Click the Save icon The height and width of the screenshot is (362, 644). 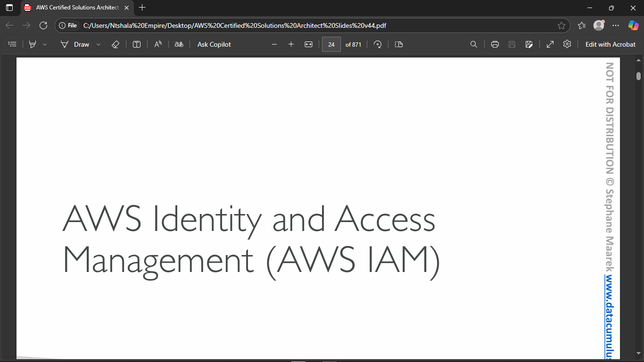(x=512, y=44)
